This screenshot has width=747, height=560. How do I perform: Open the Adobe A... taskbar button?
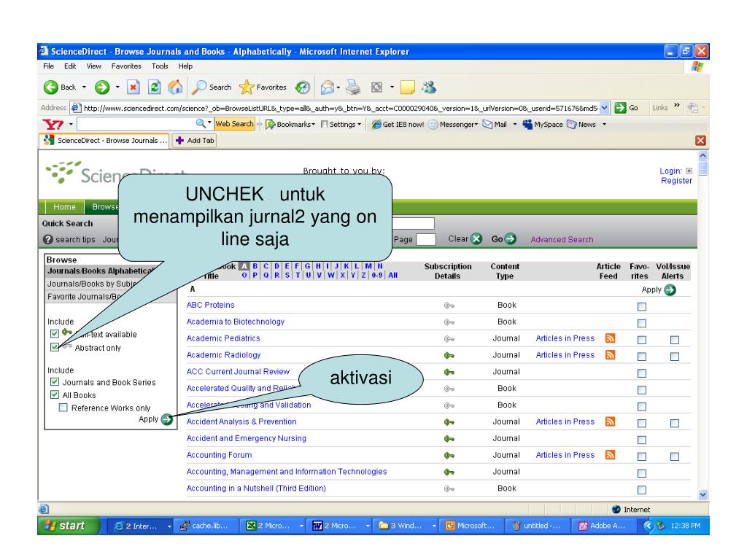(604, 526)
